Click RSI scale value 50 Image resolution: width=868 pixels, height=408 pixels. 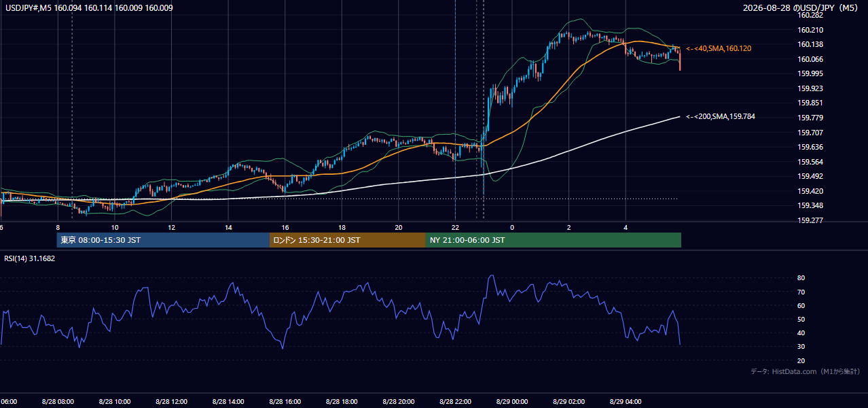(x=801, y=319)
